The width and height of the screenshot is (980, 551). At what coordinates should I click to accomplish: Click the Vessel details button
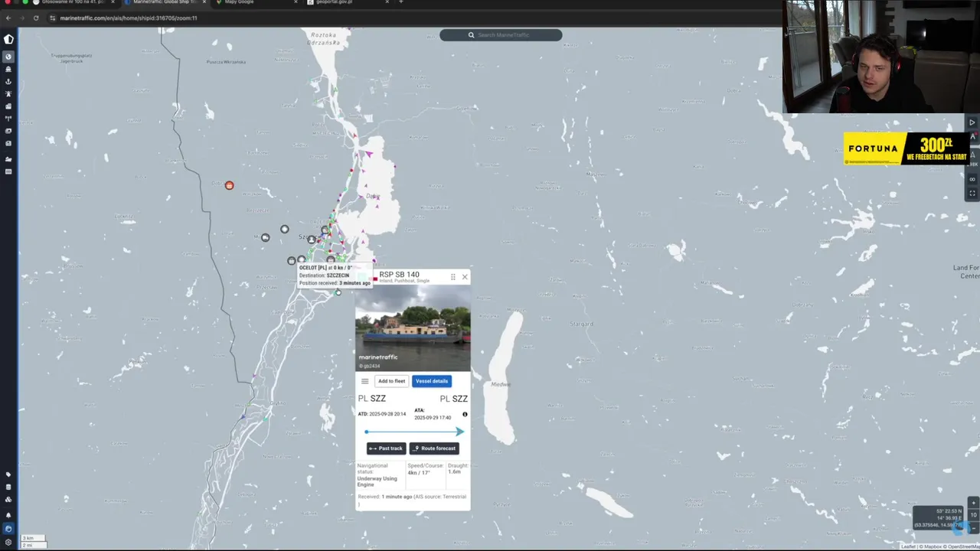point(432,381)
